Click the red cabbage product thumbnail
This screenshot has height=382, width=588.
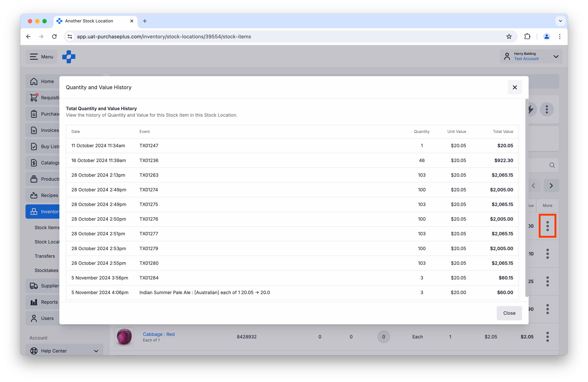[x=124, y=337]
